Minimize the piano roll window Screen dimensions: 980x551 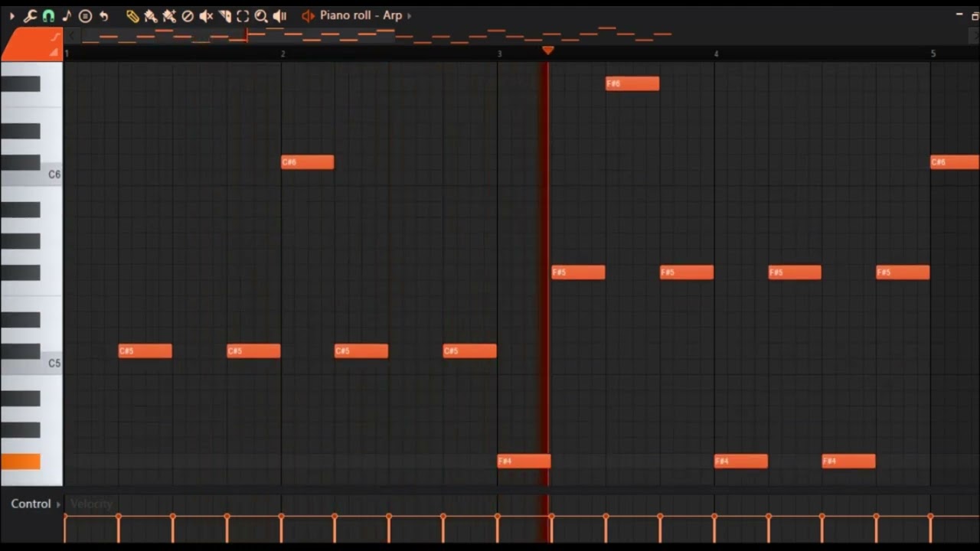coord(959,15)
